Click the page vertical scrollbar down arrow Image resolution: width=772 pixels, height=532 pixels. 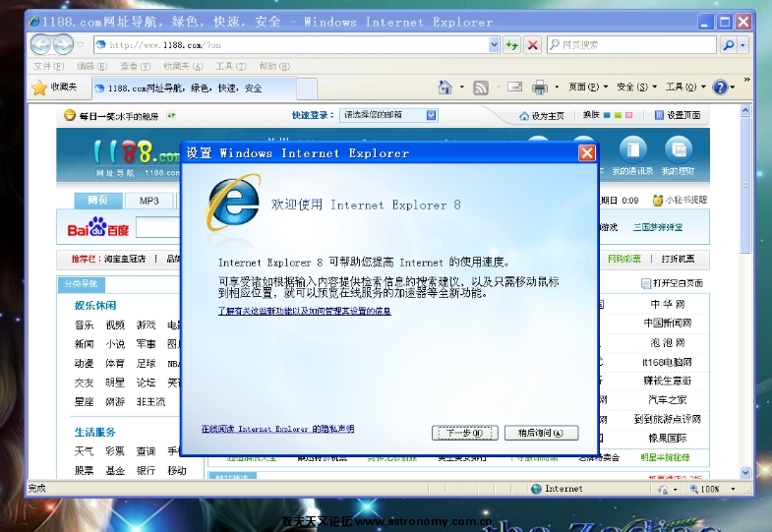(745, 472)
